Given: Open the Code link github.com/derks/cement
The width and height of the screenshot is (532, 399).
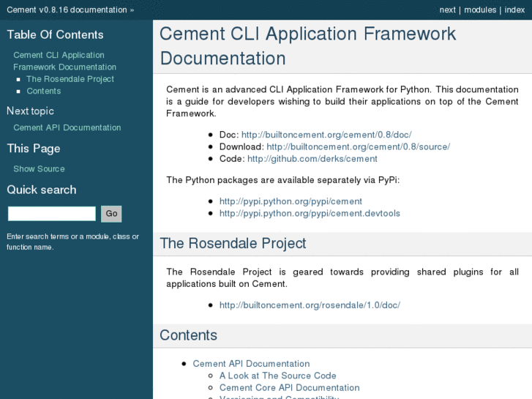Looking at the screenshot, I should (x=312, y=159).
